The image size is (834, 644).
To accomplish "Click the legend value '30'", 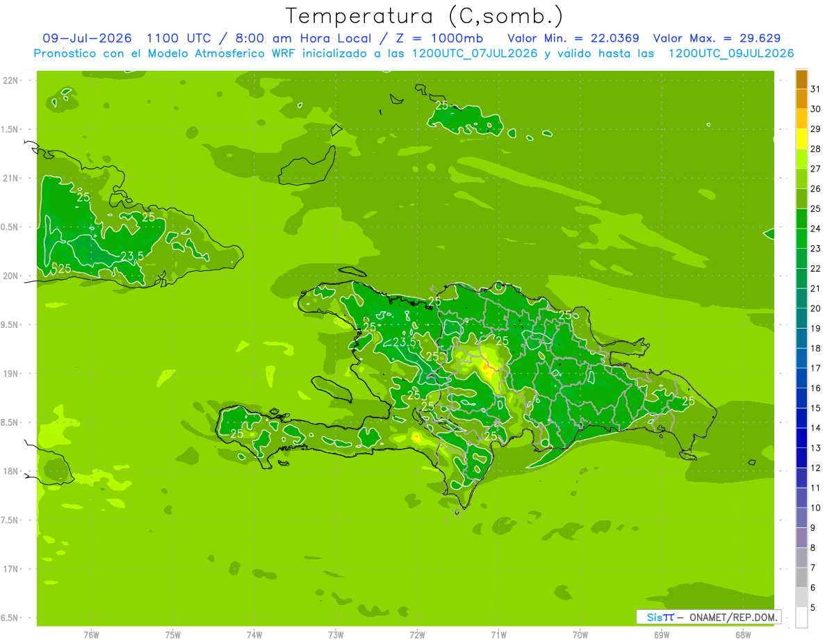I will click(816, 109).
